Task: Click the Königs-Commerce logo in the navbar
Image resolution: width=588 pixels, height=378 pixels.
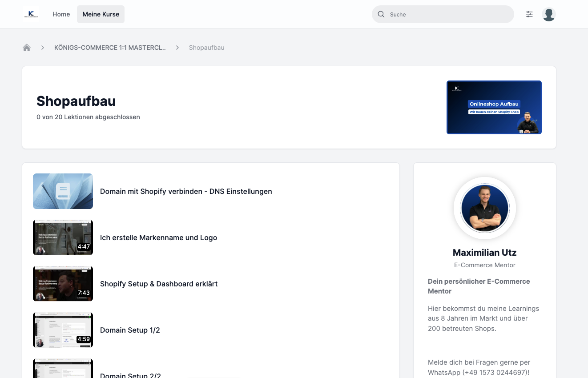Action: [31, 14]
